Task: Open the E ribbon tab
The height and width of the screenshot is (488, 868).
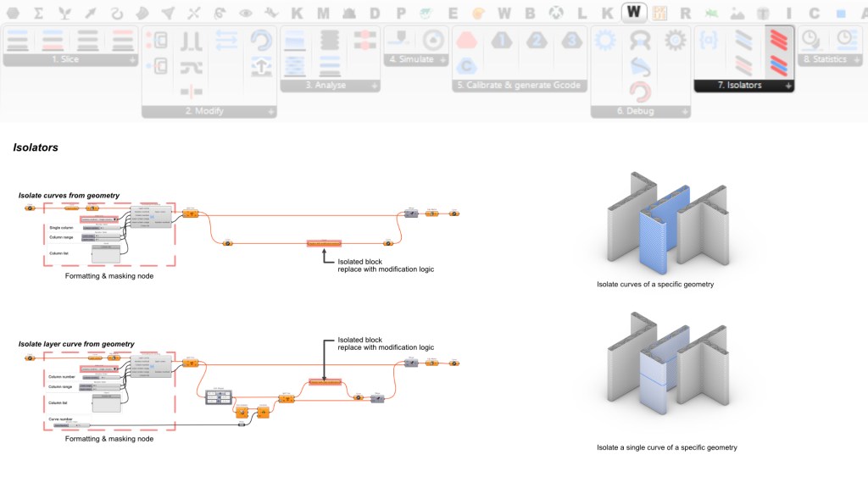Action: click(x=453, y=14)
